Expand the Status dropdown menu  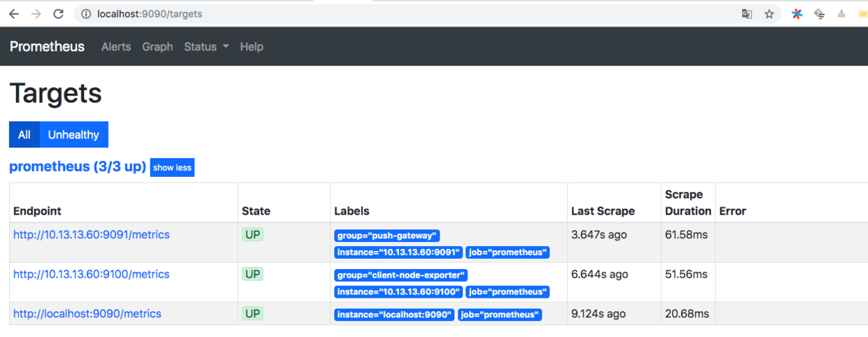[x=206, y=47]
